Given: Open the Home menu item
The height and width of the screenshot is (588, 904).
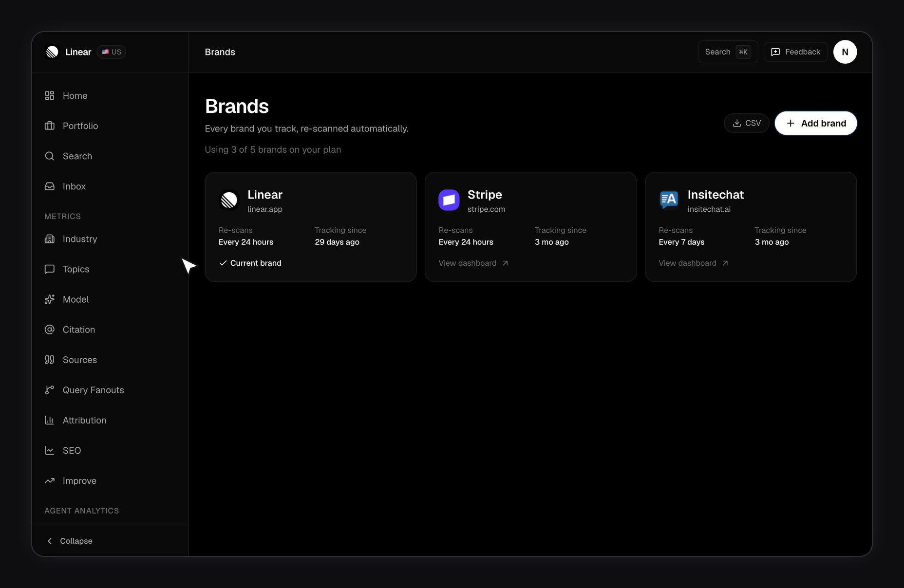Looking at the screenshot, I should click(110, 96).
